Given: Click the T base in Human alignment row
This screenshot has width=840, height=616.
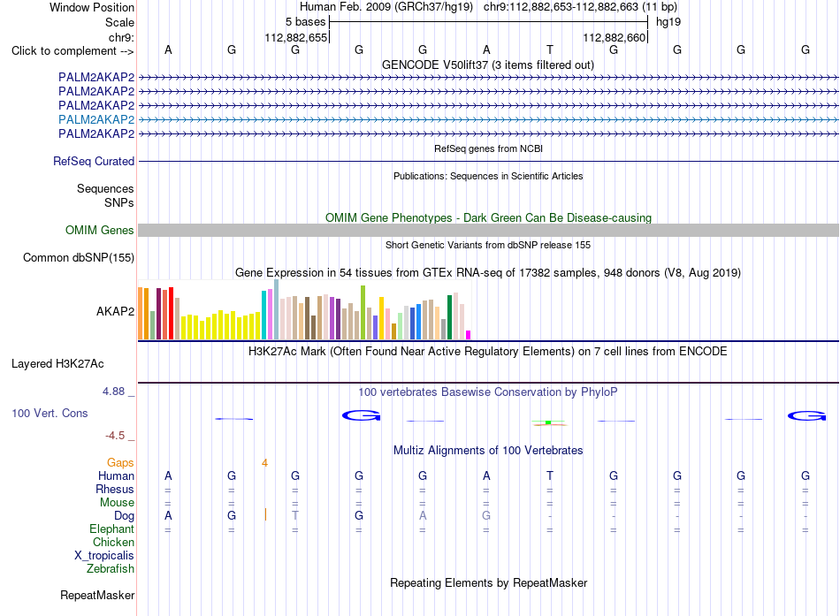Looking at the screenshot, I should click(x=550, y=475).
